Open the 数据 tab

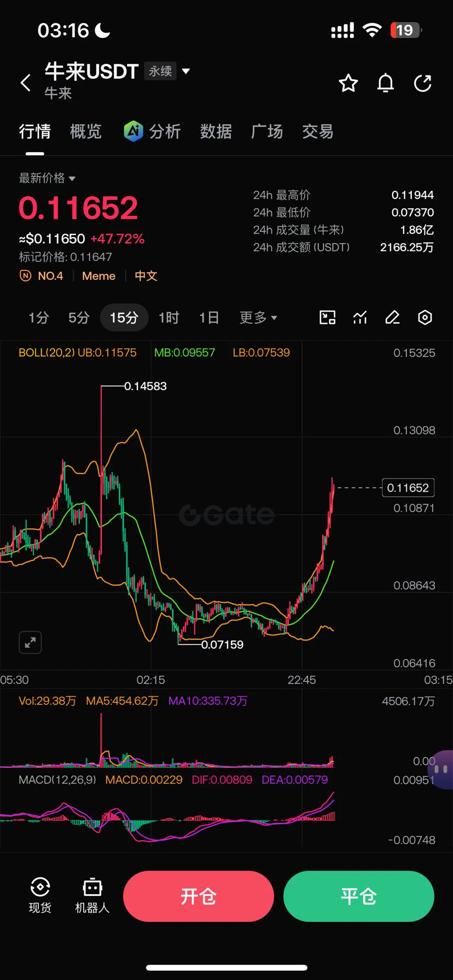point(216,131)
